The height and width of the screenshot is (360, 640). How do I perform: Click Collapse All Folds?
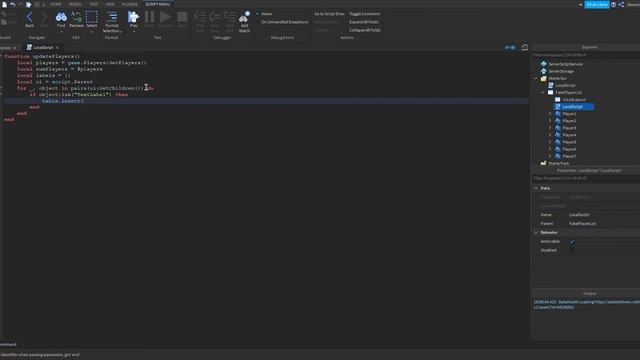click(364, 30)
